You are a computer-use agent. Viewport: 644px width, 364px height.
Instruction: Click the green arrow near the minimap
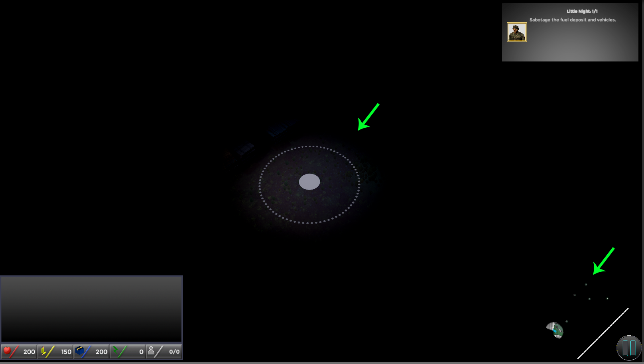(x=603, y=261)
